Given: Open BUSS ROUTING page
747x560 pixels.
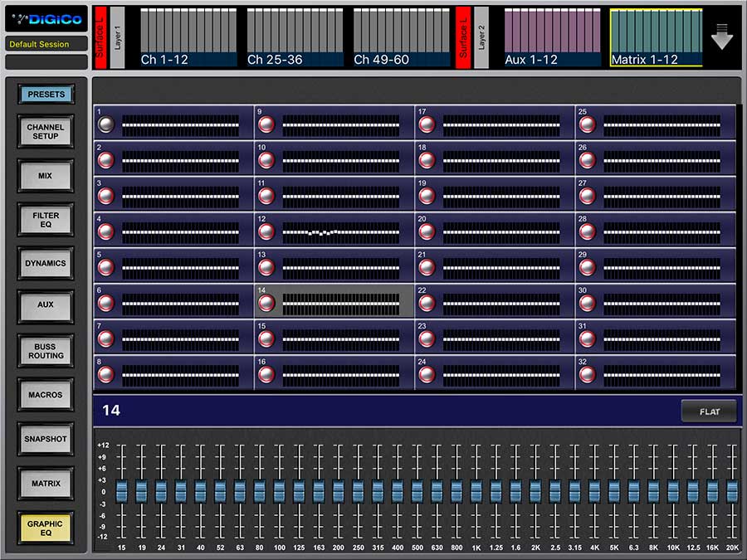Looking at the screenshot, I should click(46, 351).
